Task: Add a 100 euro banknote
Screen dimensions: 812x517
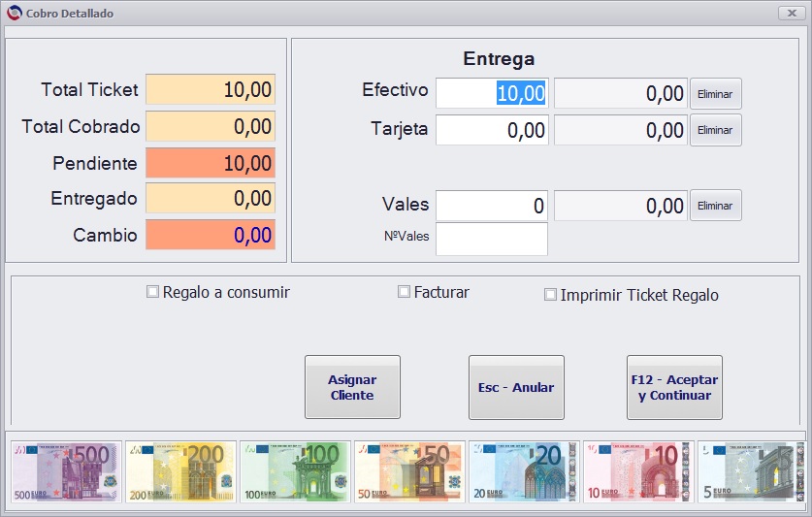Action: click(295, 471)
